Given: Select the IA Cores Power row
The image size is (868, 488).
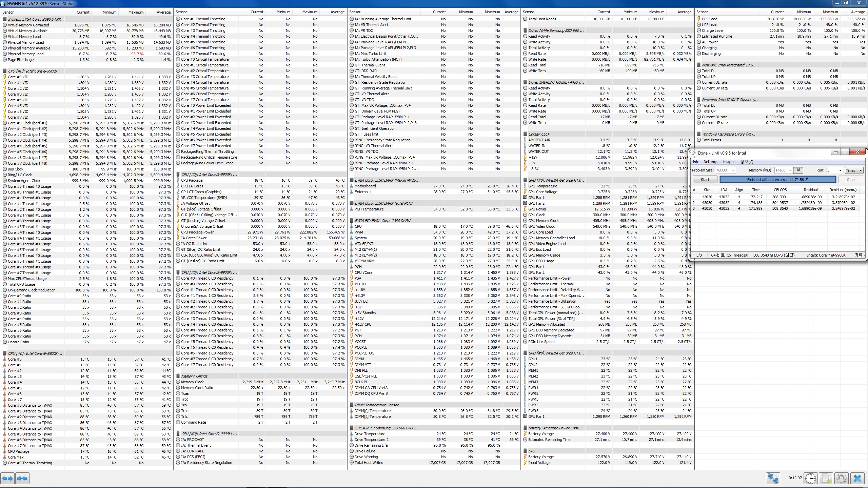Looking at the screenshot, I should pyautogui.click(x=260, y=238).
